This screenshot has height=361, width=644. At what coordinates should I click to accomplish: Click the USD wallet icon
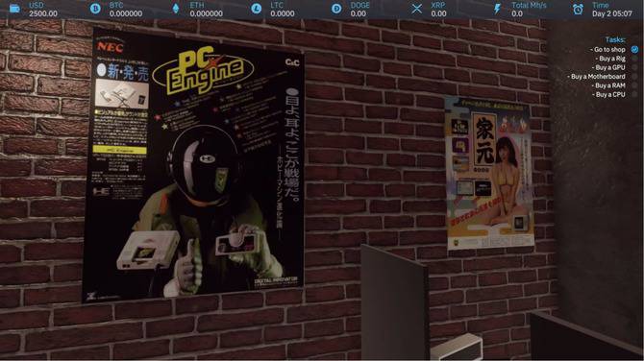click(14, 9)
